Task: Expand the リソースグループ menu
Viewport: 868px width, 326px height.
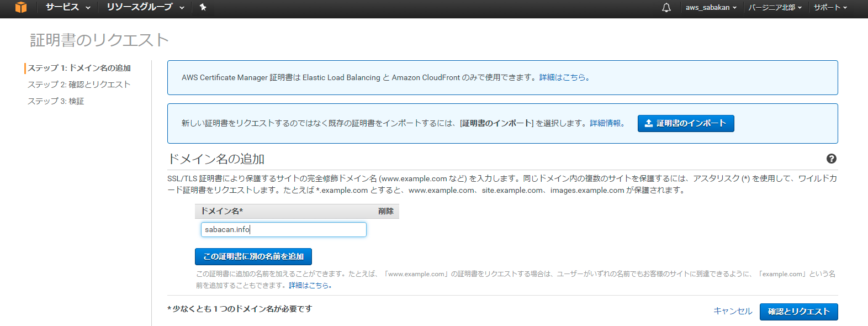Action: [x=145, y=7]
